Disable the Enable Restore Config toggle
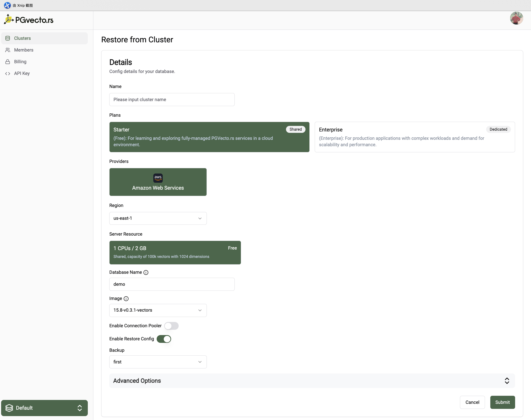This screenshot has width=531, height=420. [x=164, y=339]
